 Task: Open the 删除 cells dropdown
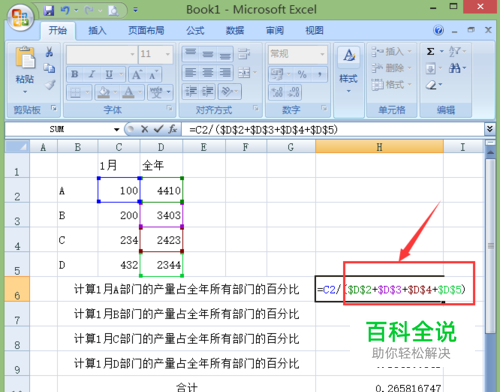pyautogui.click(x=393, y=68)
